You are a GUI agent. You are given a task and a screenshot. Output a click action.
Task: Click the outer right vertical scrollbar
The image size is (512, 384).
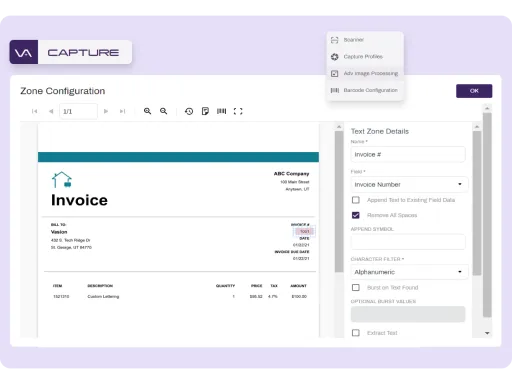coord(487,215)
